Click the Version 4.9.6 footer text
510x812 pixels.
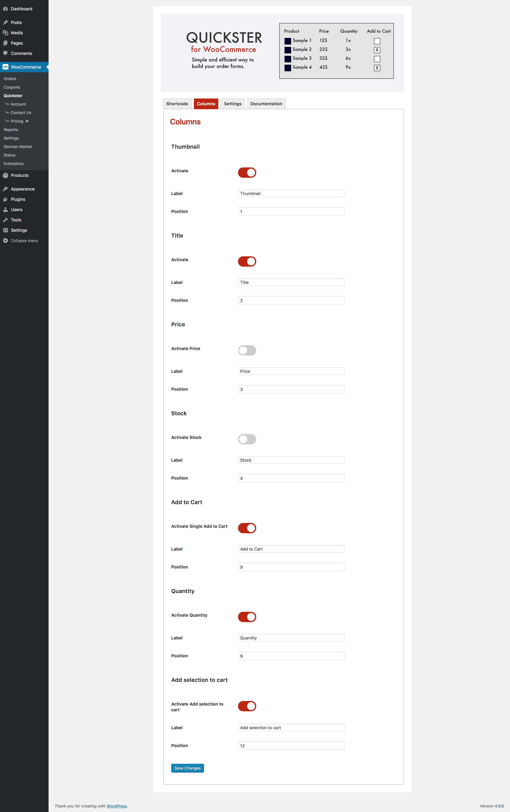[492, 806]
